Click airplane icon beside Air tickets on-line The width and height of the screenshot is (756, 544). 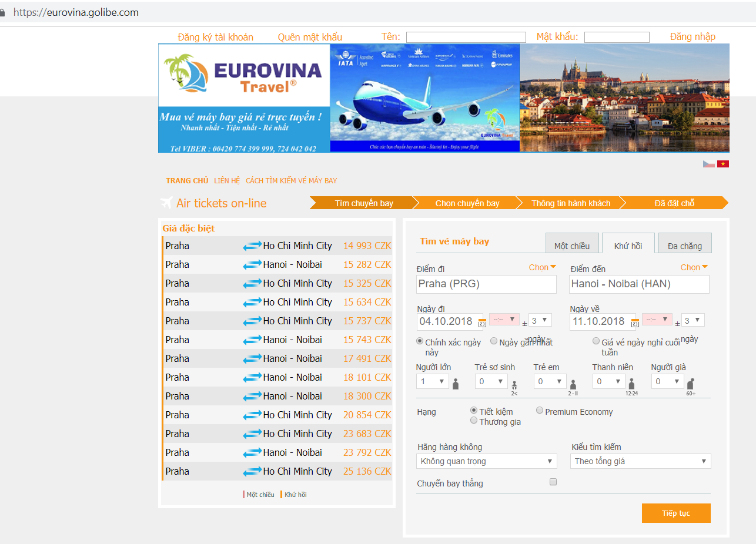coord(166,203)
